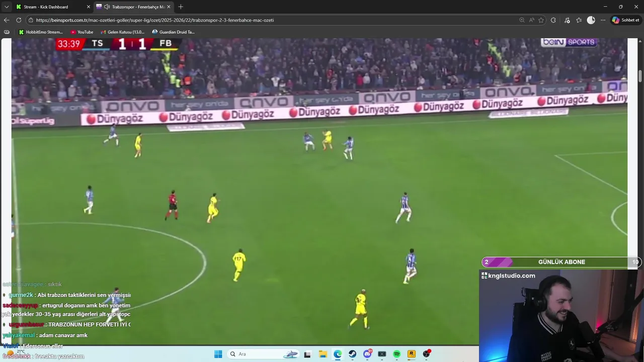Click the knglstudio.com overlay label
Viewport: 644px width, 362px height.
[x=509, y=276]
